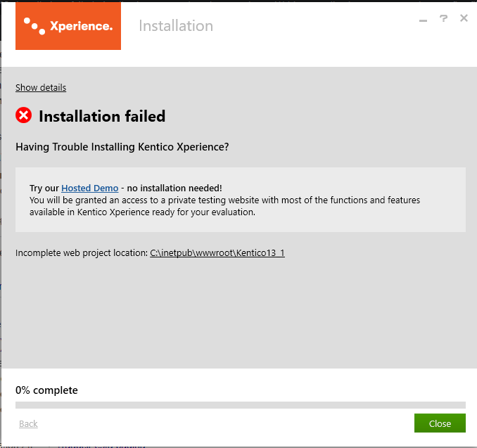Go back using the Back link
477x448 pixels.
coord(28,423)
